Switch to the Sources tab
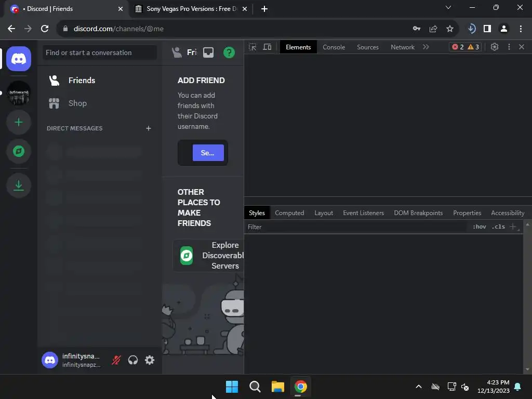 (368, 47)
